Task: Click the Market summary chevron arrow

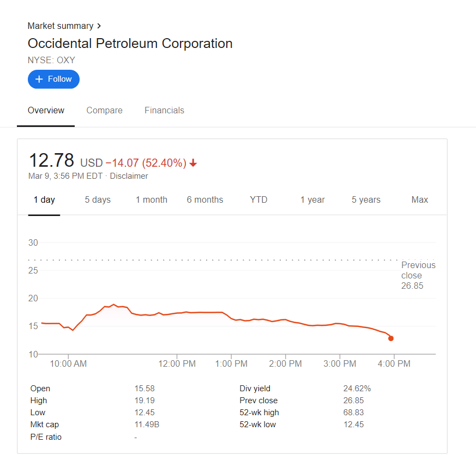Action: [99, 26]
